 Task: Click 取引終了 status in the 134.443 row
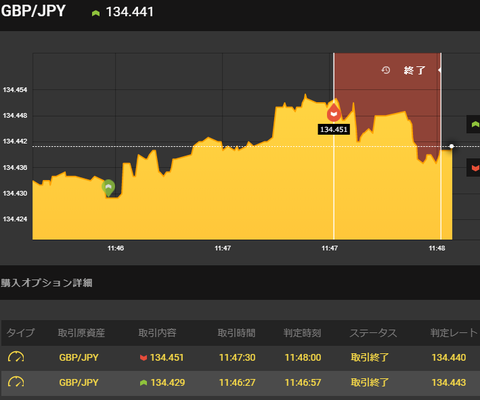click(370, 382)
